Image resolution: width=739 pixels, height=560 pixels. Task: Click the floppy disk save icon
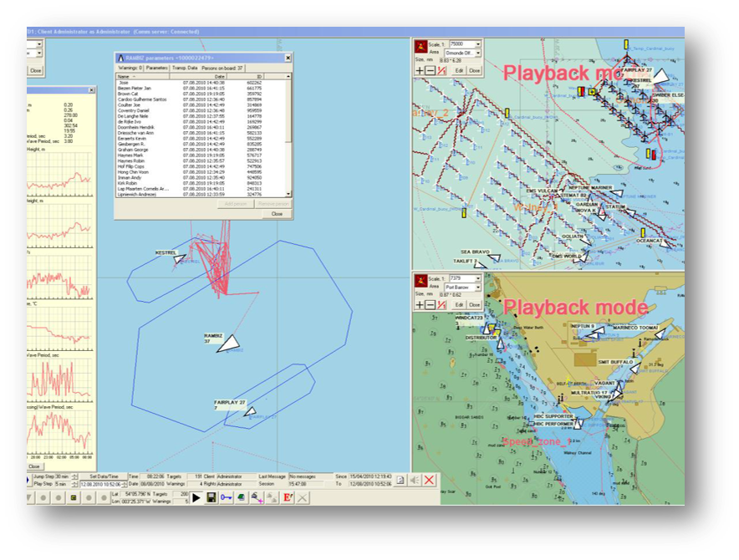point(212,498)
